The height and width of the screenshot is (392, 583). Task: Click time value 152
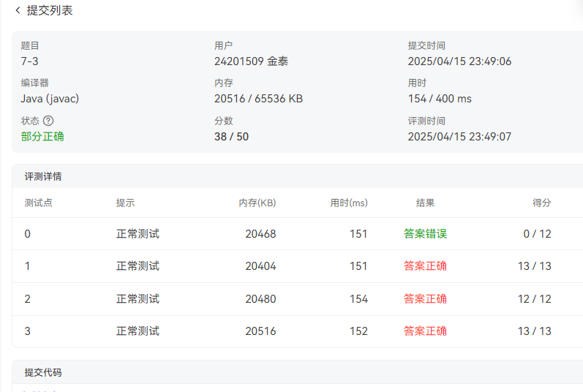click(359, 331)
